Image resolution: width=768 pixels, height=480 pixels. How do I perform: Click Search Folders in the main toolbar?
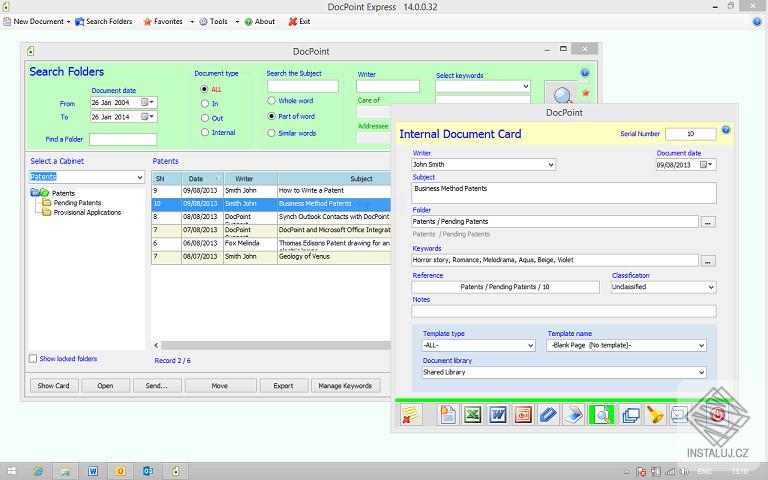pos(104,22)
